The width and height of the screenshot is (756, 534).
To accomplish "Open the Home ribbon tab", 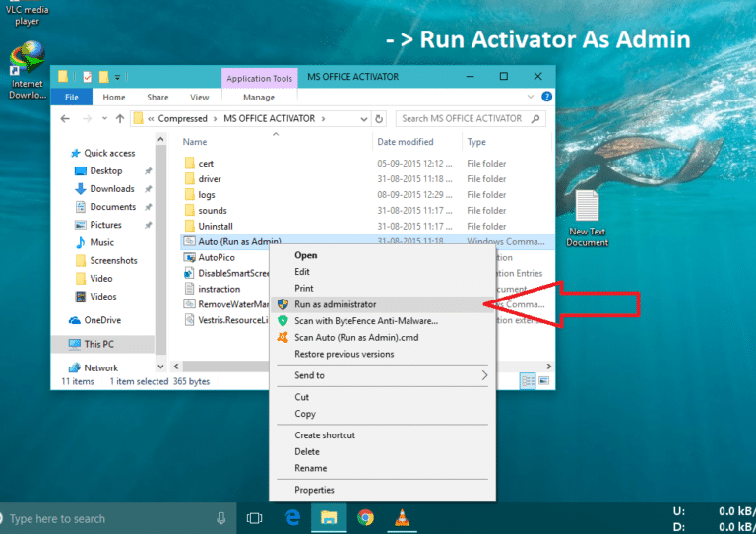I will tap(114, 97).
